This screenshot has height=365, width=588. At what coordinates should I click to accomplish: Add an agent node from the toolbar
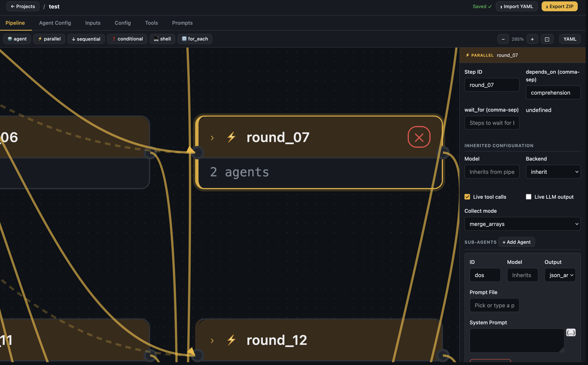(17, 39)
